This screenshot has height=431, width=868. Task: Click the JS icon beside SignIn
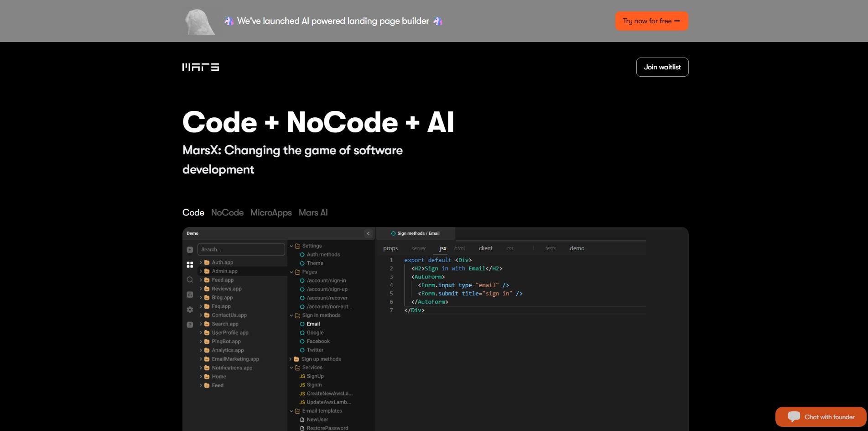[302, 385]
